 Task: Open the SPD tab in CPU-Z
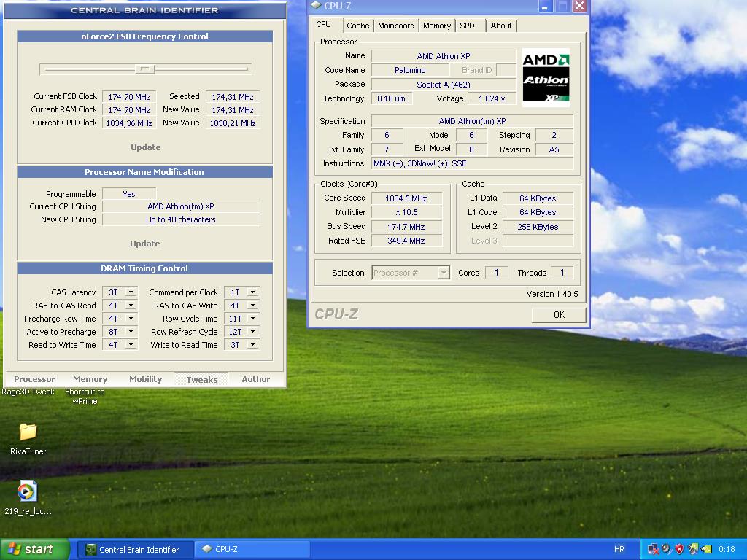tap(467, 26)
